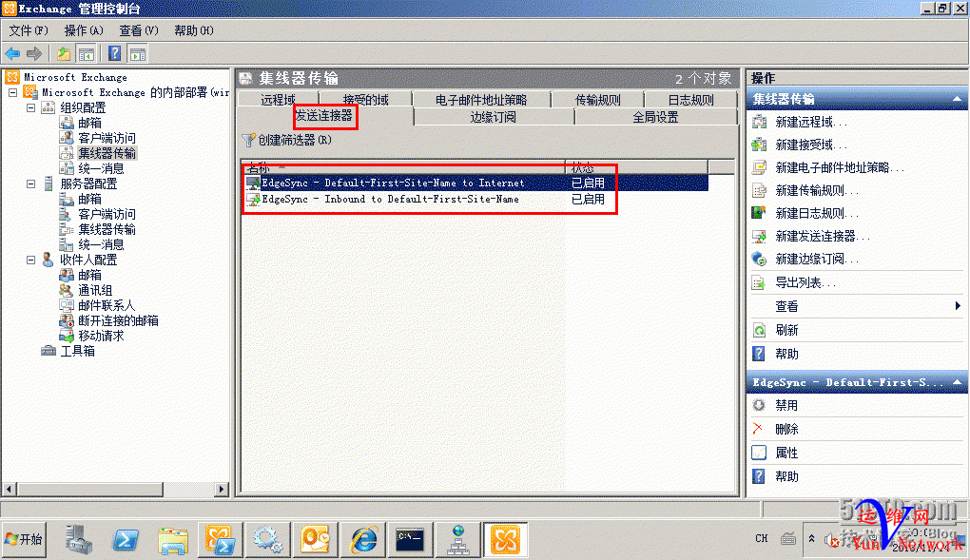
Task: Select 移动请求 in the tree
Action: (x=101, y=336)
